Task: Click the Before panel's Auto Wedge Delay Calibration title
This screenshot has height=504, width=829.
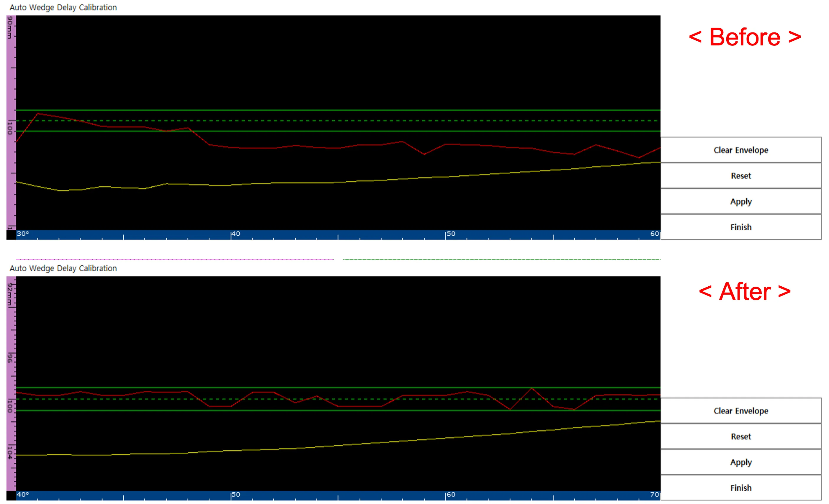Action: pos(63,7)
